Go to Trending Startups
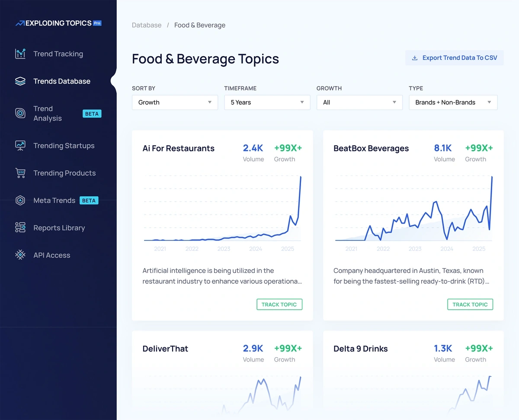519x420 pixels. click(x=64, y=146)
